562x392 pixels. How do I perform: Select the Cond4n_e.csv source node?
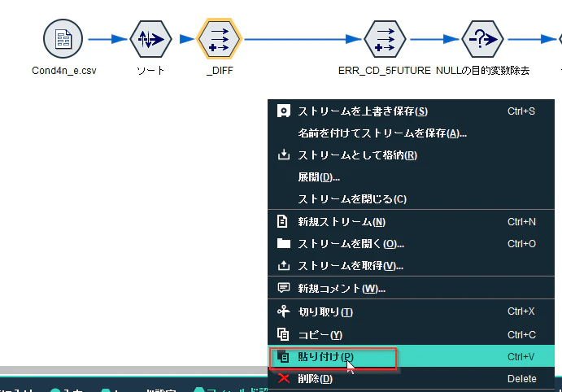63,39
